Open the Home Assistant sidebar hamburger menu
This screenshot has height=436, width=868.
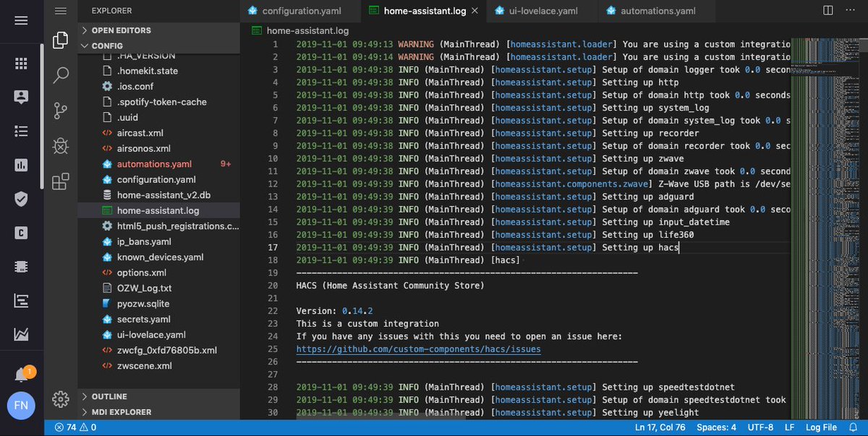21,20
